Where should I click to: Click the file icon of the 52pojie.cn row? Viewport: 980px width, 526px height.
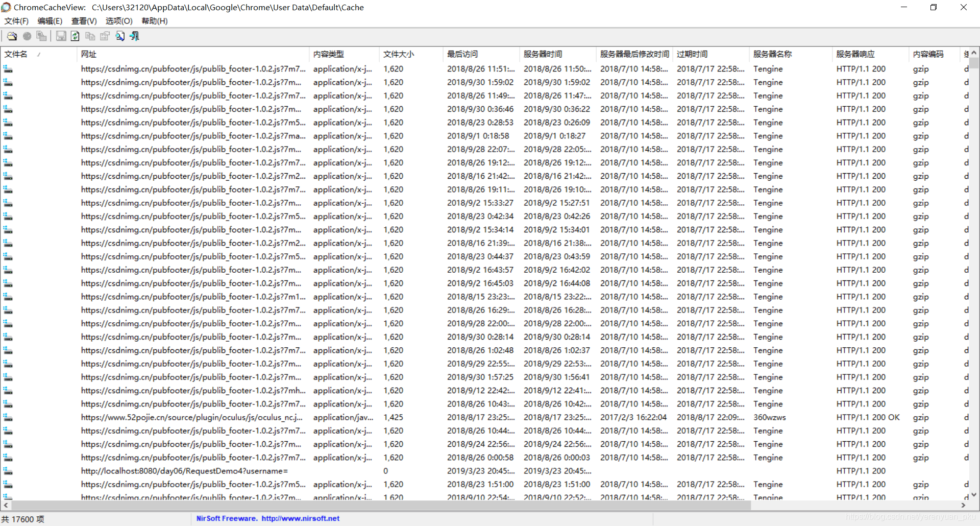coord(8,417)
